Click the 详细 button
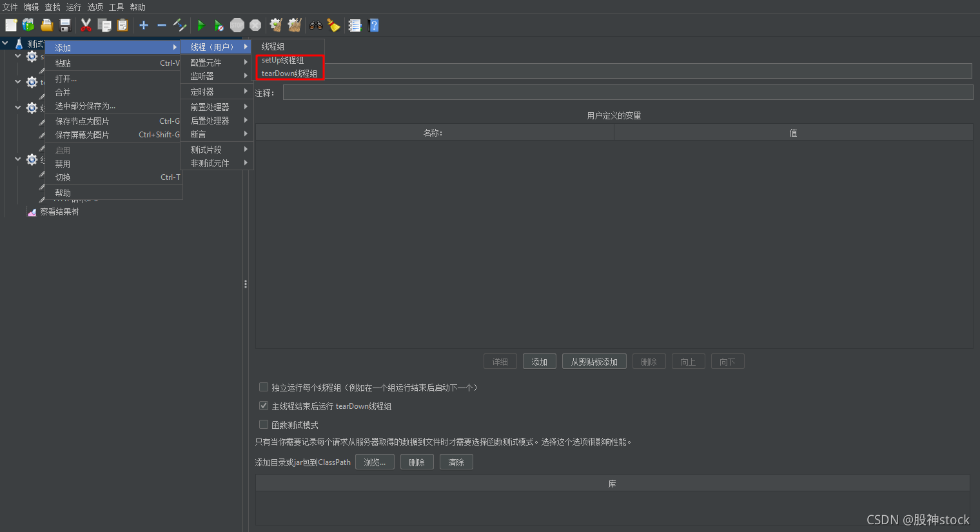The image size is (980, 532). [500, 362]
